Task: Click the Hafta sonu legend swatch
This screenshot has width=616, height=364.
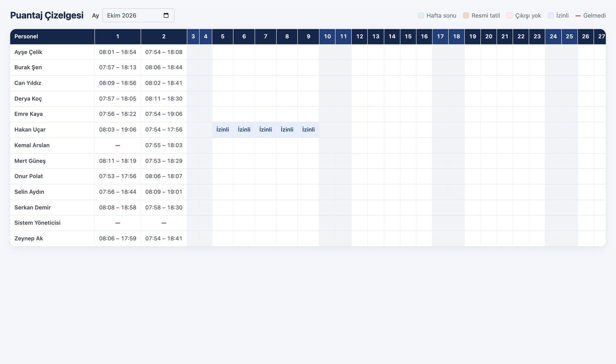Action: click(421, 15)
